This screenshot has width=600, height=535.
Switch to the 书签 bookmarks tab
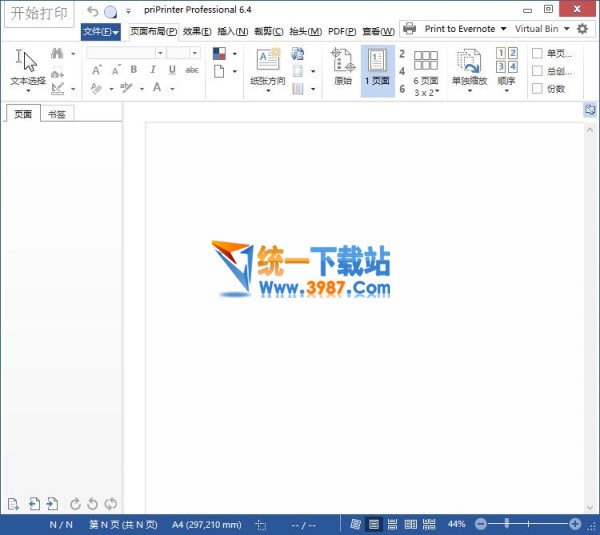pyautogui.click(x=58, y=114)
